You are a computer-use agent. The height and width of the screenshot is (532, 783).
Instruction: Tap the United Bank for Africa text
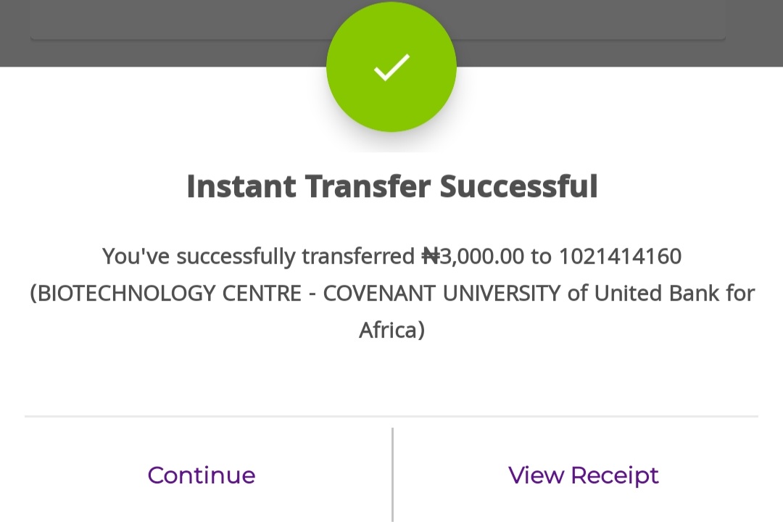[674, 294]
